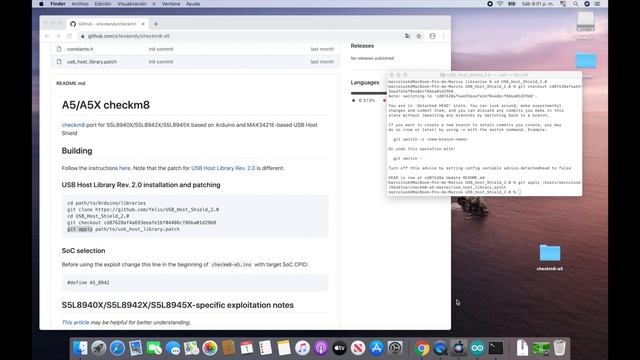The width and height of the screenshot is (640, 360).
Task: Reload the GitHub page
Action: pos(69,36)
